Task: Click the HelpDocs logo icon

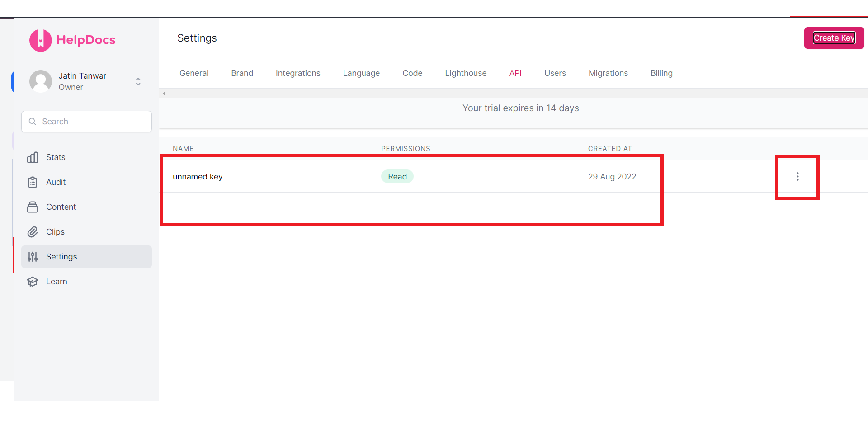Action: (41, 40)
